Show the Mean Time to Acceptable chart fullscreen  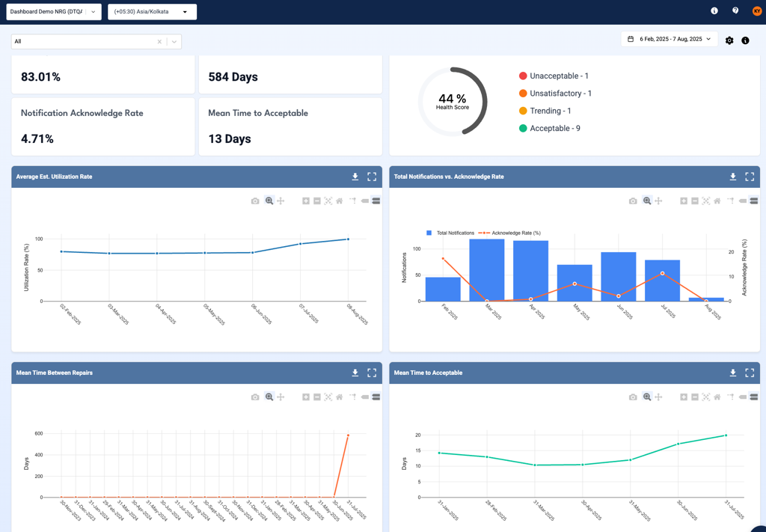point(750,373)
